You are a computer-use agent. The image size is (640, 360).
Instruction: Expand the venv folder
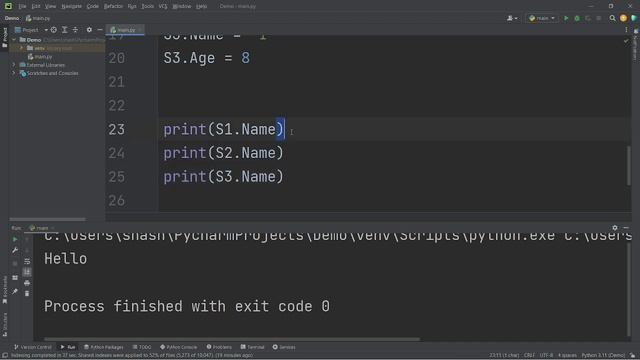tap(22, 48)
